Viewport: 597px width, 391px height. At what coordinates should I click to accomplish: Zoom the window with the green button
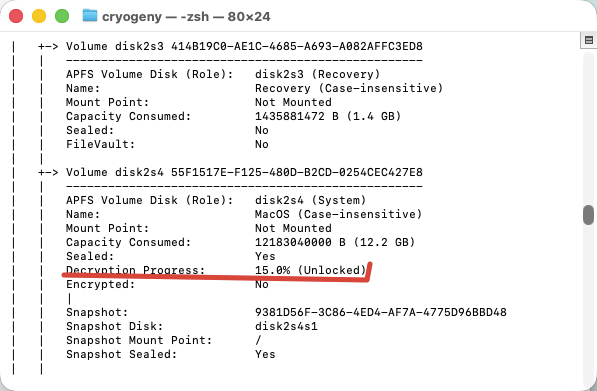point(62,16)
